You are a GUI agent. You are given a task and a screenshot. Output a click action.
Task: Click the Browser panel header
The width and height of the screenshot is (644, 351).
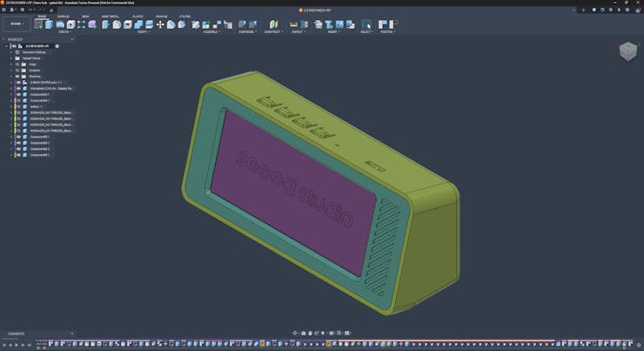coord(16,39)
